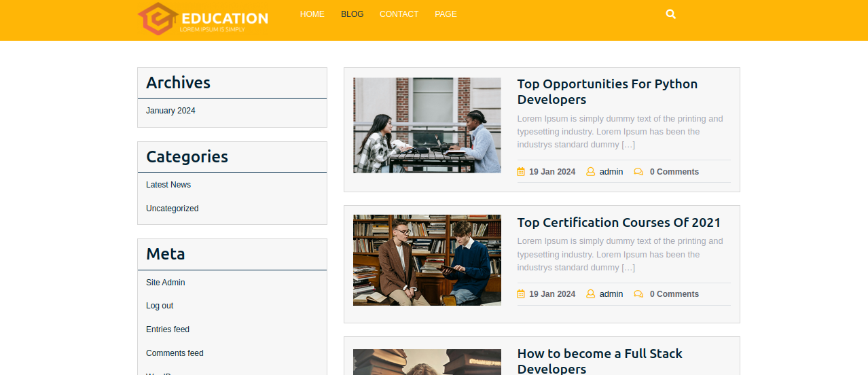The height and width of the screenshot is (375, 868).
Task: Click calendar icon on Certification Courses post
Action: (521, 294)
